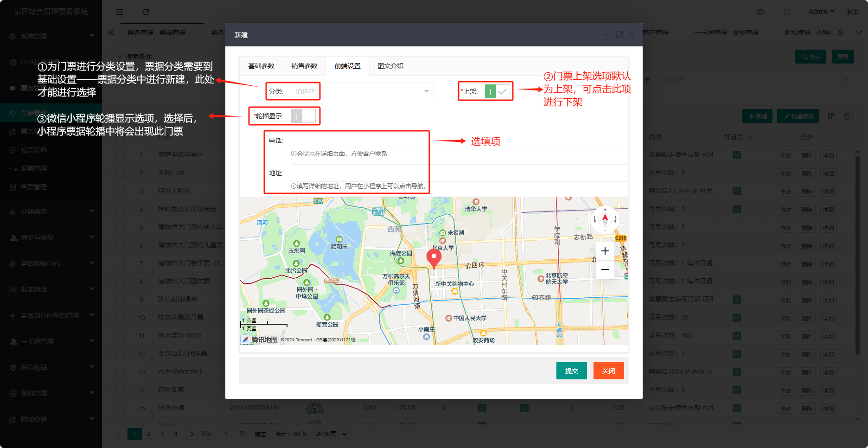This screenshot has width=868, height=448.
Task: Toggle the 上架 switch off
Action: click(497, 91)
